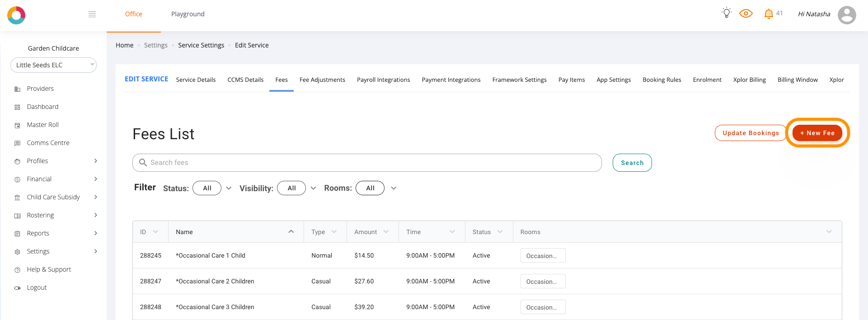Click the Comms Centre chat icon

point(18,143)
